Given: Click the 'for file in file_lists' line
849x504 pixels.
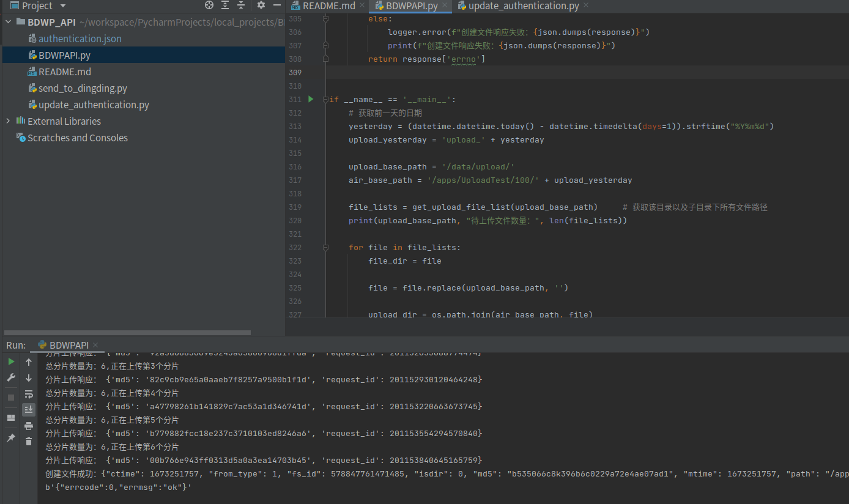Looking at the screenshot, I should 404,247.
